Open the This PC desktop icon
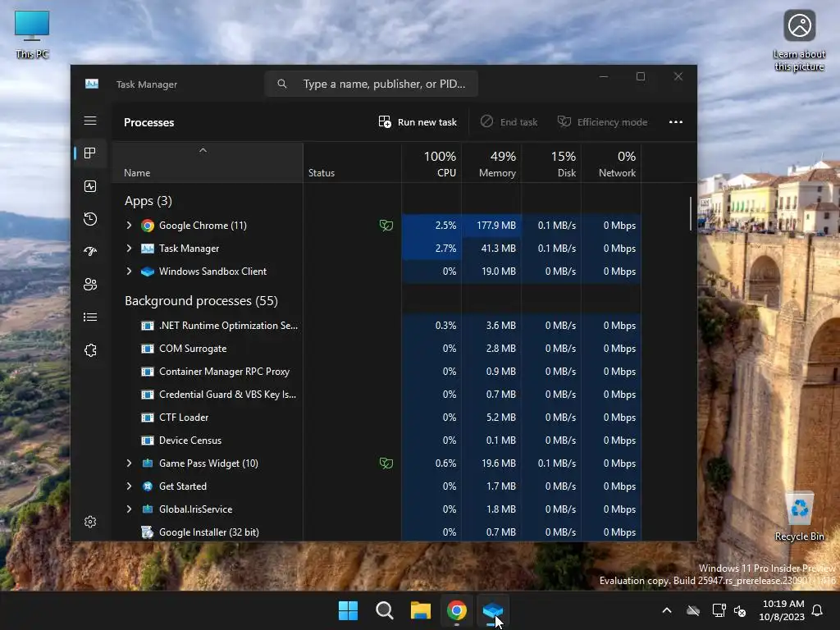Screen dimensions: 840x630 (x=32, y=34)
